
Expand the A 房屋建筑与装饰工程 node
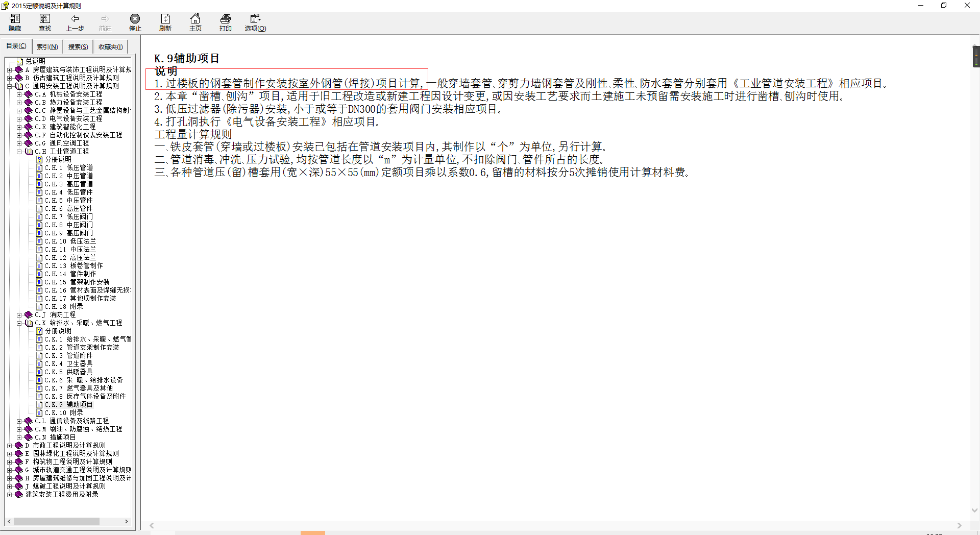9,70
